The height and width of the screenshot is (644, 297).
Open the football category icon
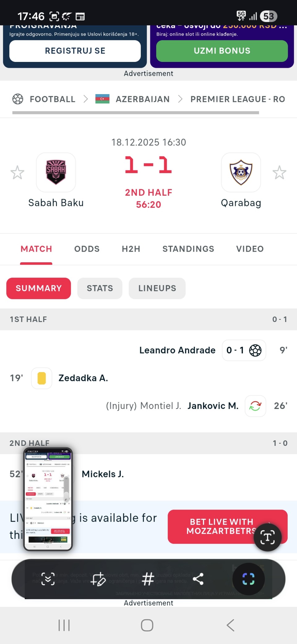click(18, 99)
